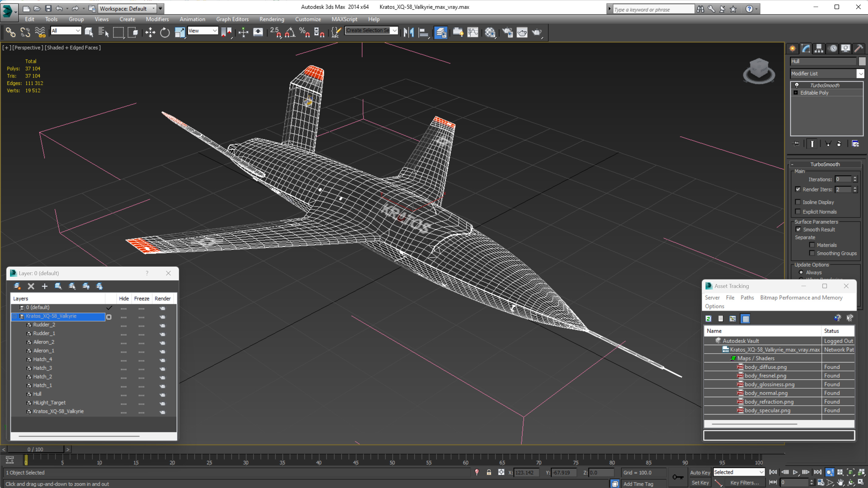The width and height of the screenshot is (868, 488).
Task: Click Configure Modifier Sets icon
Action: click(x=855, y=144)
